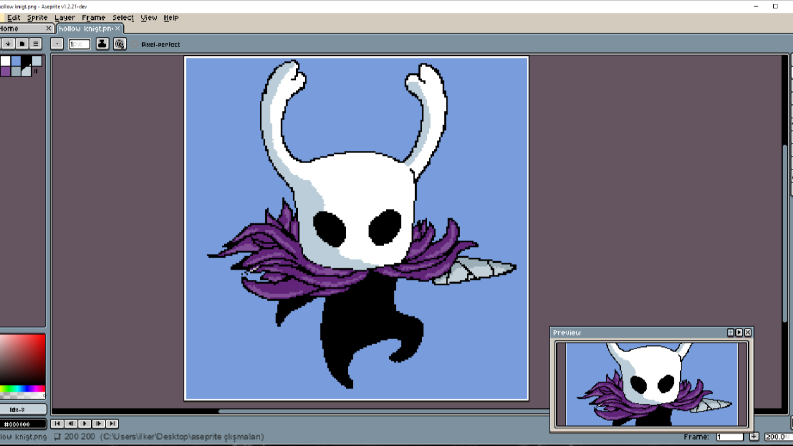Click the #000000 background color field
Screen dimensions: 793x446
[x=23, y=424]
